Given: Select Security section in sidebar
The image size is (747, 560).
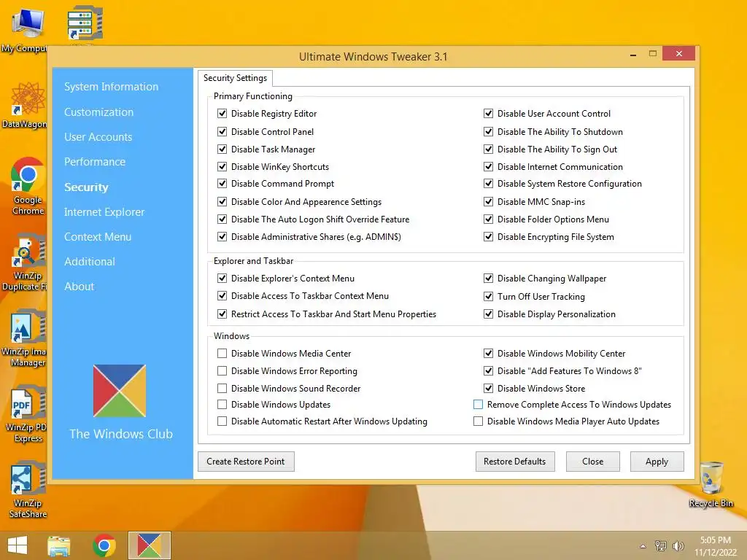Looking at the screenshot, I should pos(86,187).
